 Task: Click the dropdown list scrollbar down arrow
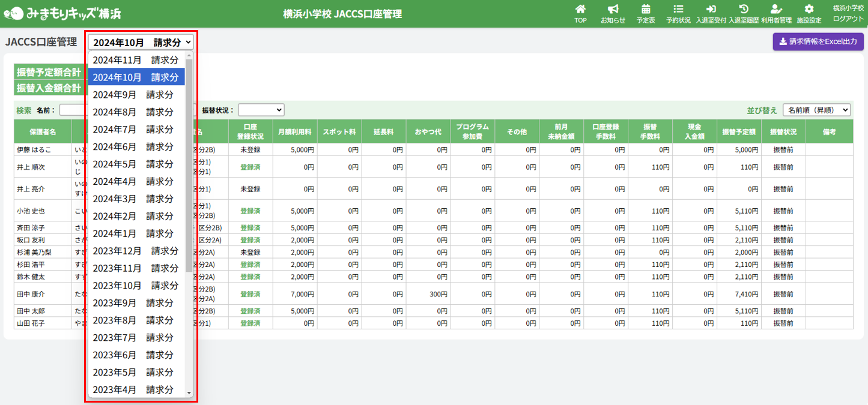[x=189, y=392]
